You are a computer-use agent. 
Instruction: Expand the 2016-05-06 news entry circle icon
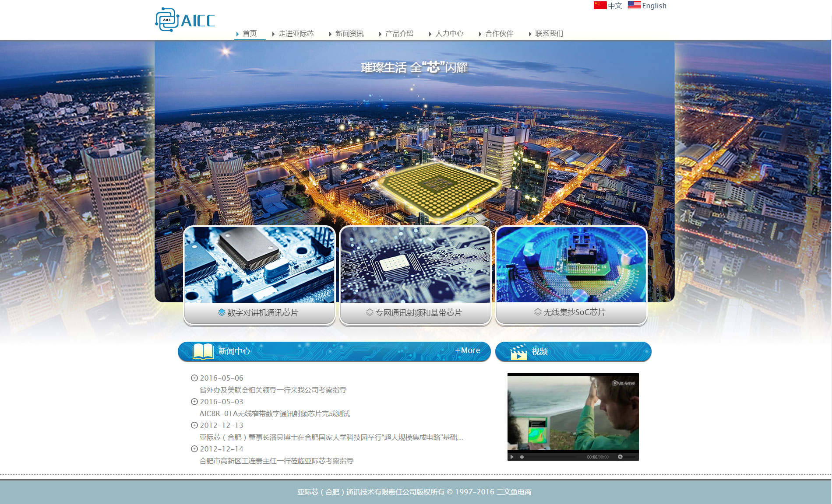click(x=194, y=378)
